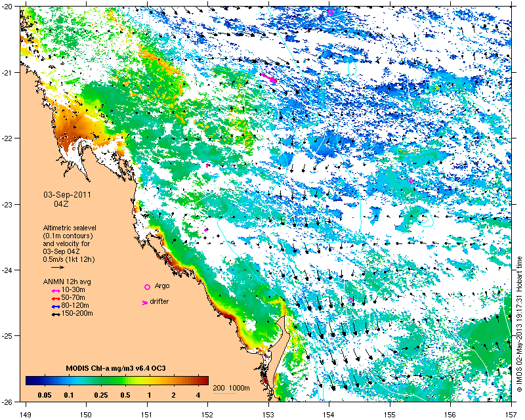Click the Argo float marker near latitude -20

coord(330,12)
